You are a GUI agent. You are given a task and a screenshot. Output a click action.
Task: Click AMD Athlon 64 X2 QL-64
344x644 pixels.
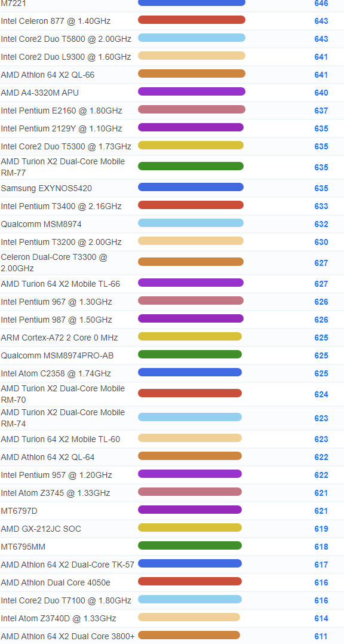[48, 458]
